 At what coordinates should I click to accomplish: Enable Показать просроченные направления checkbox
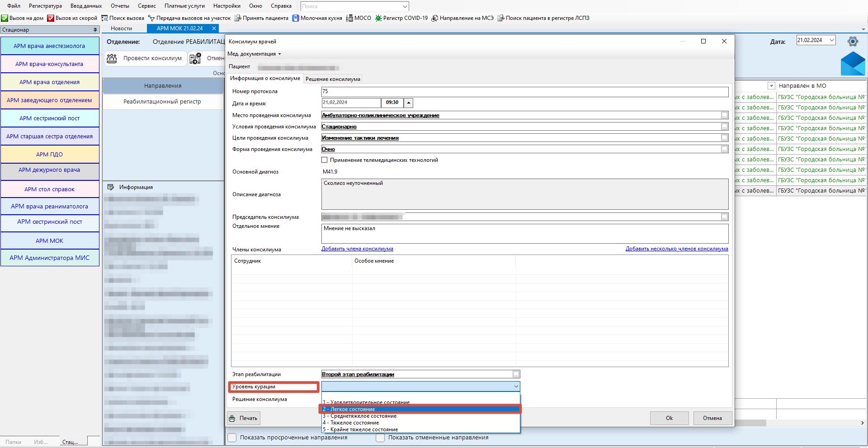232,438
